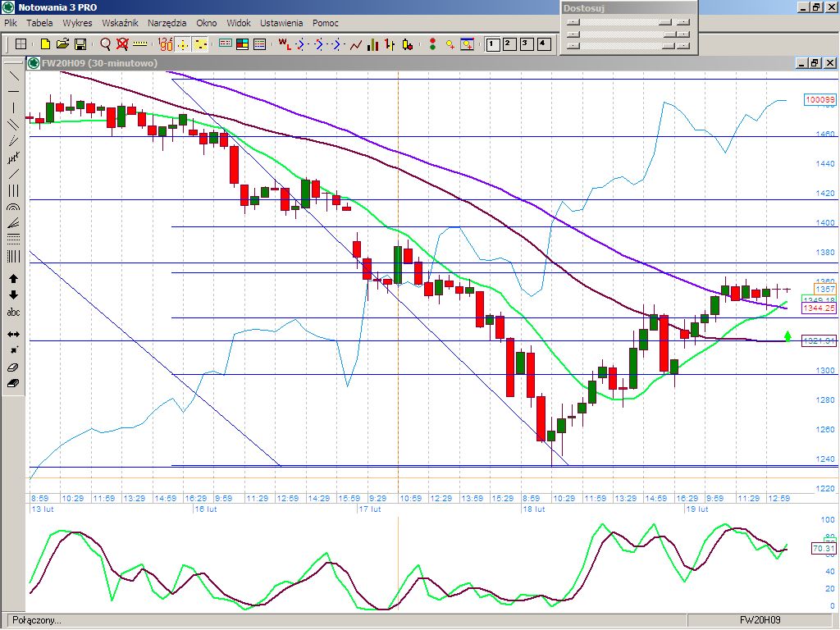Select the fan lines tool
This screenshot has height=630, width=840.
point(13,223)
